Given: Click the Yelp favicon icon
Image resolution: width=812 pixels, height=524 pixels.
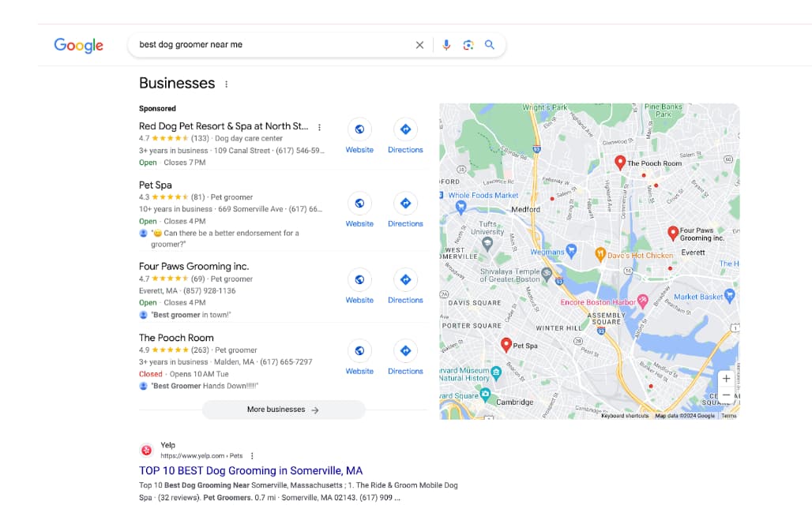Looking at the screenshot, I should click(x=147, y=451).
